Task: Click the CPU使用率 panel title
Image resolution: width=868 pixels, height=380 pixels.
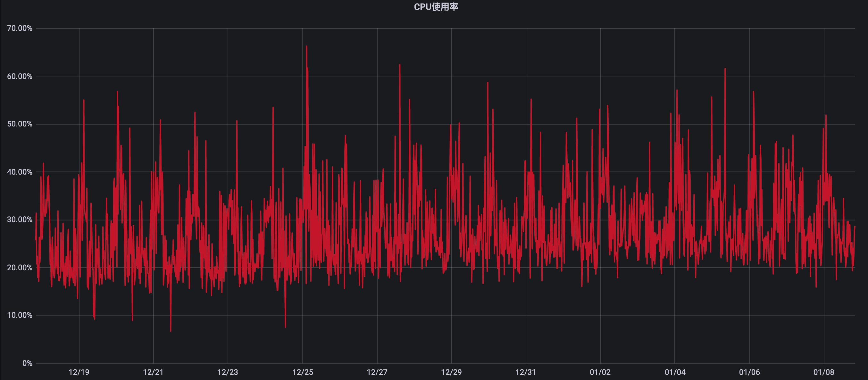Action: tap(436, 7)
